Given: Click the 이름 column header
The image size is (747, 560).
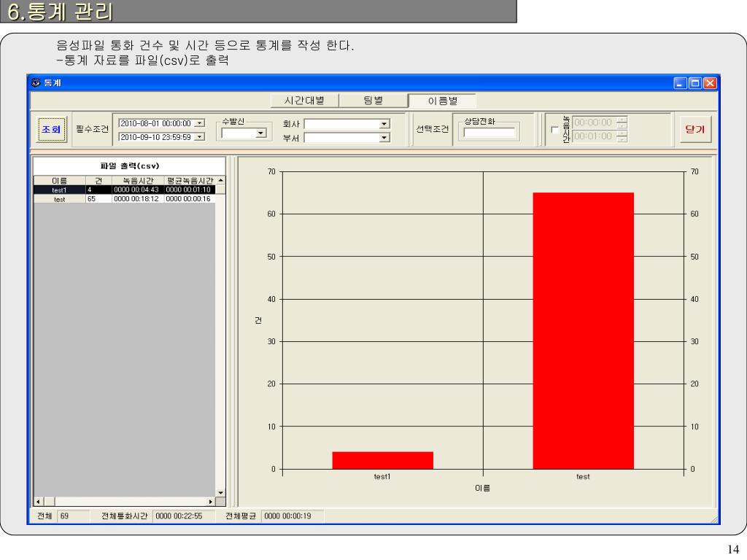Looking at the screenshot, I should coord(60,181).
